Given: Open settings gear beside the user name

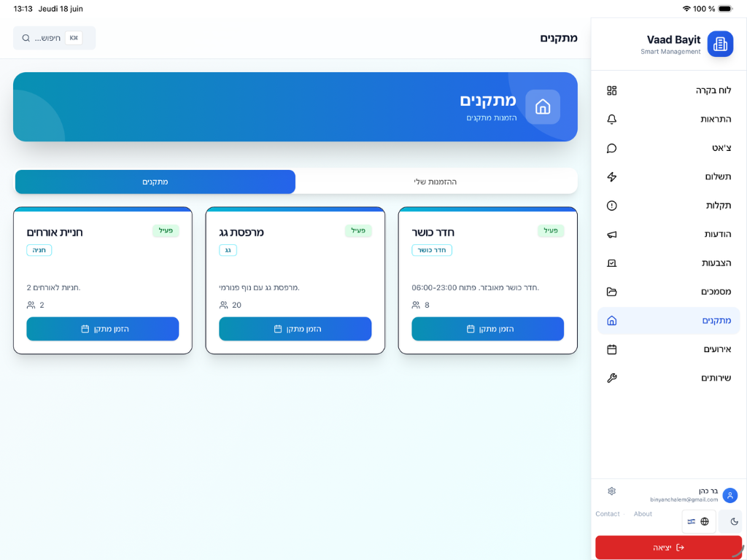Looking at the screenshot, I should click(612, 491).
